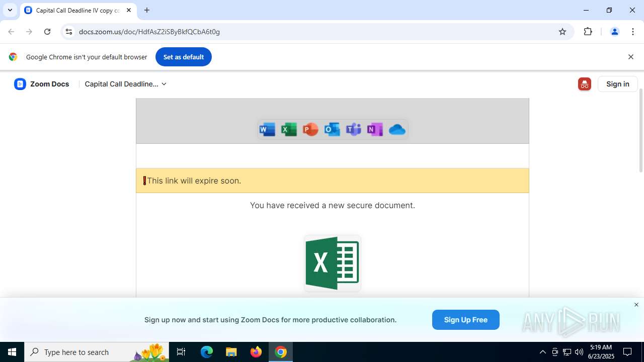Click 'You have received a new secure document' text
Viewport: 644px width, 362px height.
coord(333,205)
